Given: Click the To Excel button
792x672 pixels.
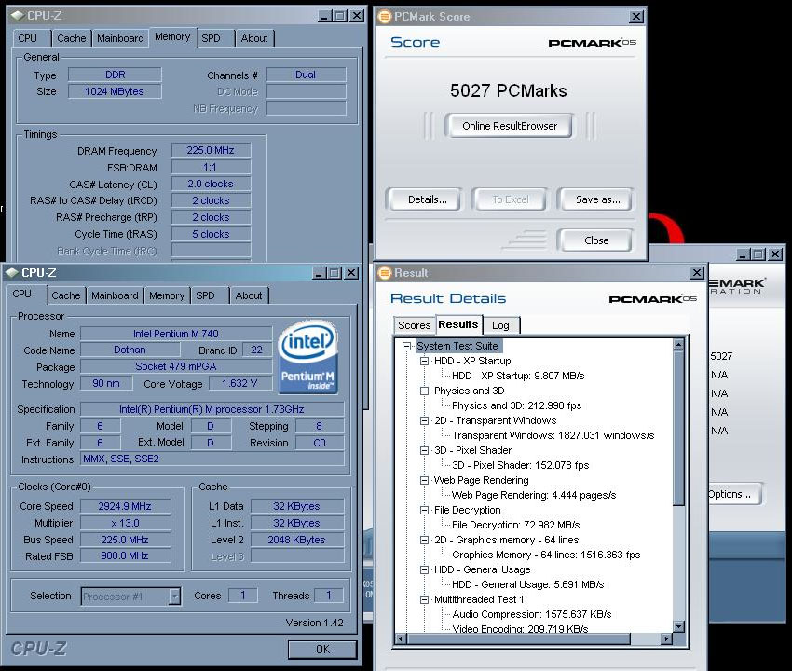Looking at the screenshot, I should [511, 199].
